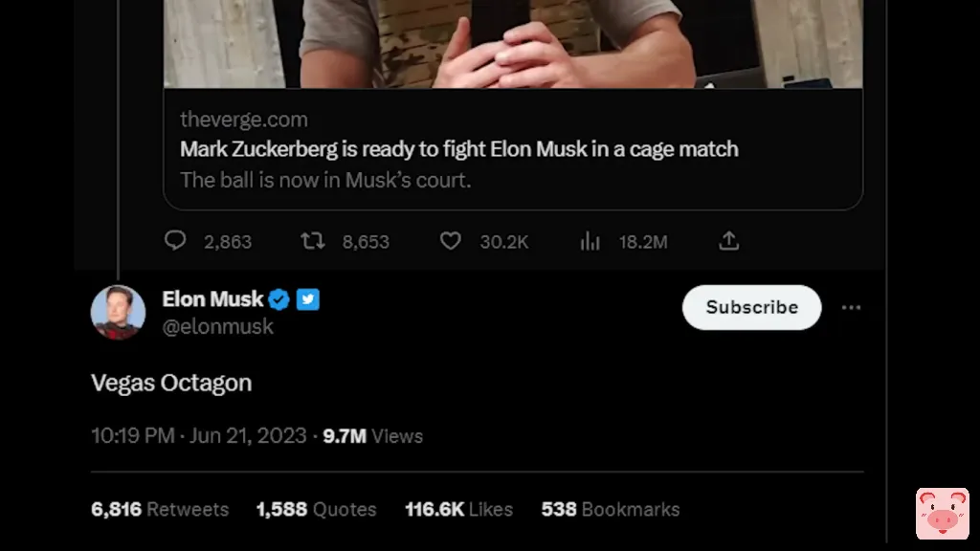
Task: Click the retweet arrows icon
Action: (x=313, y=240)
